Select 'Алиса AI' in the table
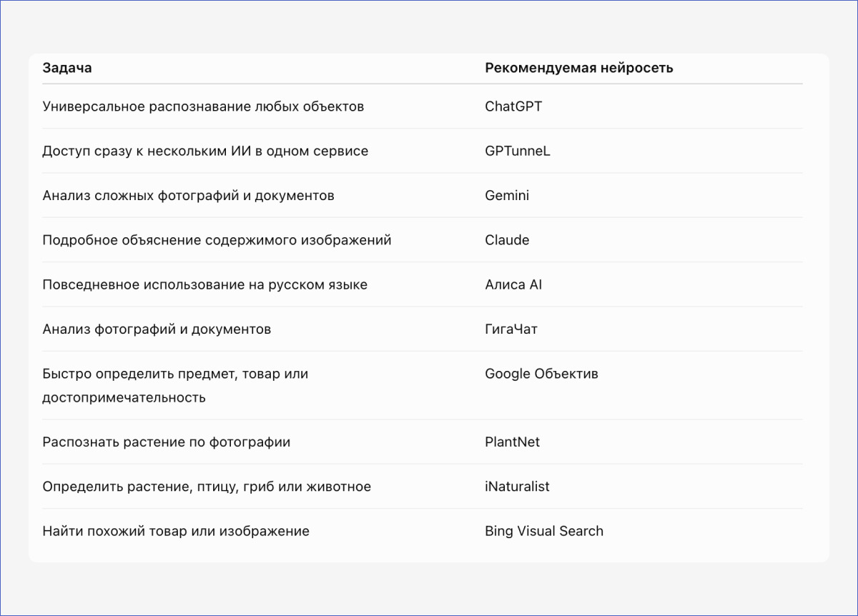Image resolution: width=858 pixels, height=616 pixels. (x=513, y=284)
